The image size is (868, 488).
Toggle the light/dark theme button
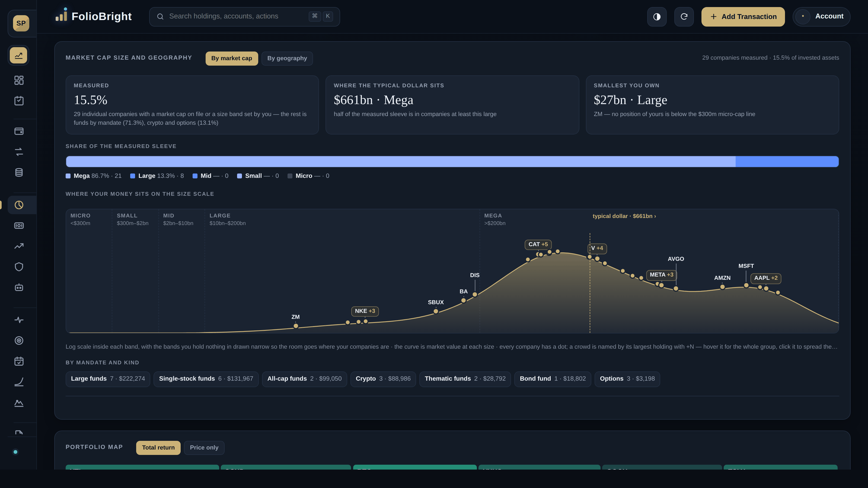tap(657, 17)
